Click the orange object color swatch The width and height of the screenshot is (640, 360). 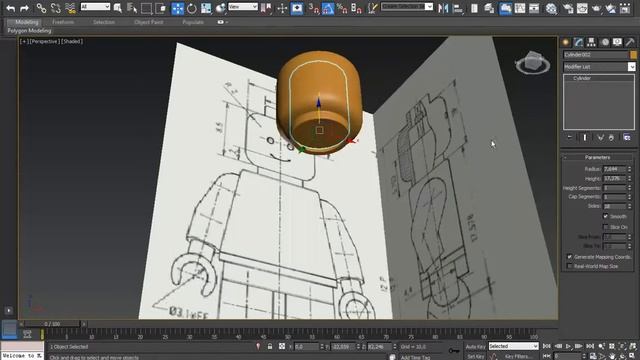[x=633, y=55]
